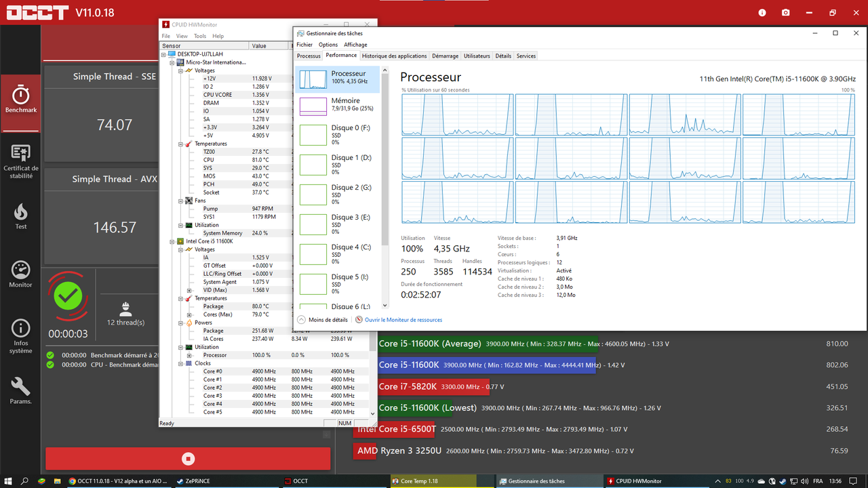The image size is (868, 488).
Task: Open HWMonitor Tools menu
Action: coord(200,36)
